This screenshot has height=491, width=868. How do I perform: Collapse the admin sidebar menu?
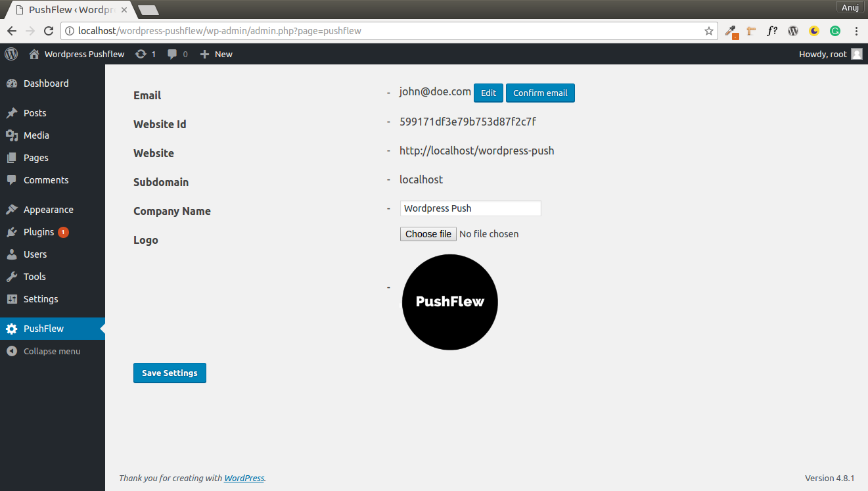coord(53,351)
